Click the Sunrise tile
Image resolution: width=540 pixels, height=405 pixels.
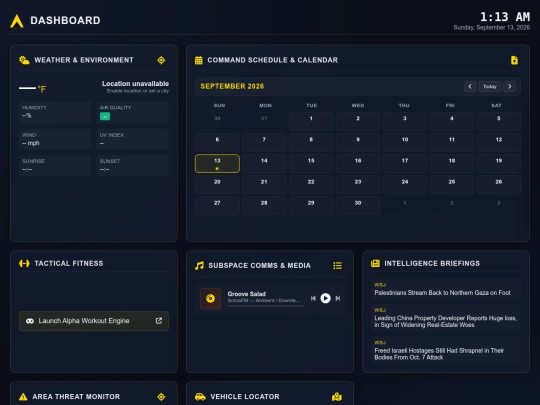tap(55, 165)
